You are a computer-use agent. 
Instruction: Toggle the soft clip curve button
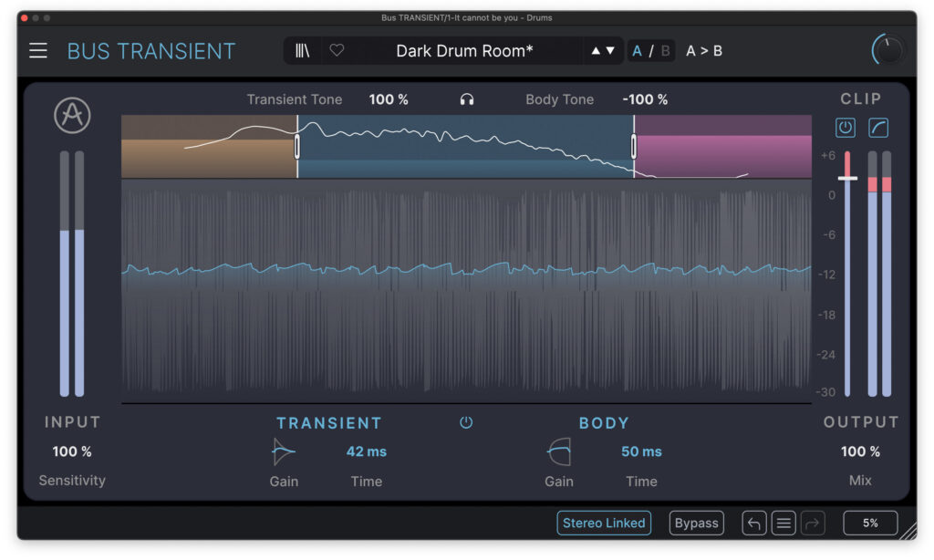click(878, 128)
